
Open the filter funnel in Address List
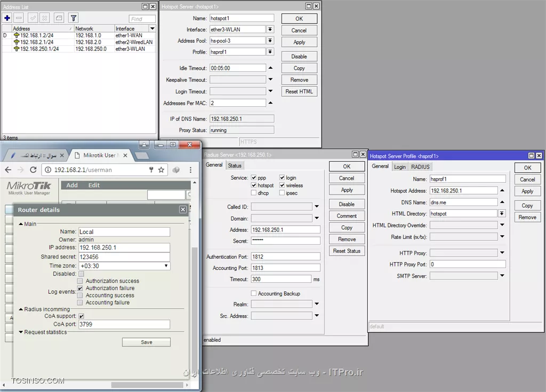tap(73, 18)
